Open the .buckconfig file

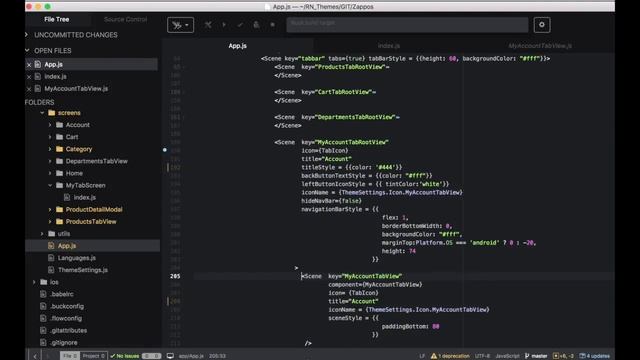click(67, 306)
